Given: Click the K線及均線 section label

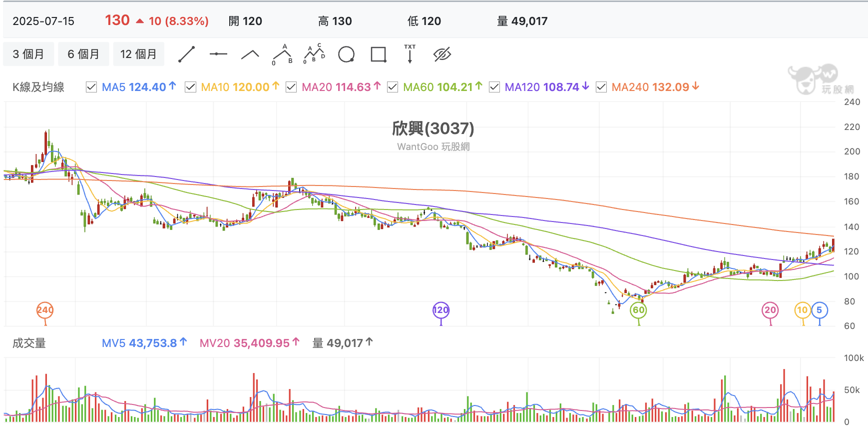Looking at the screenshot, I should coord(38,87).
